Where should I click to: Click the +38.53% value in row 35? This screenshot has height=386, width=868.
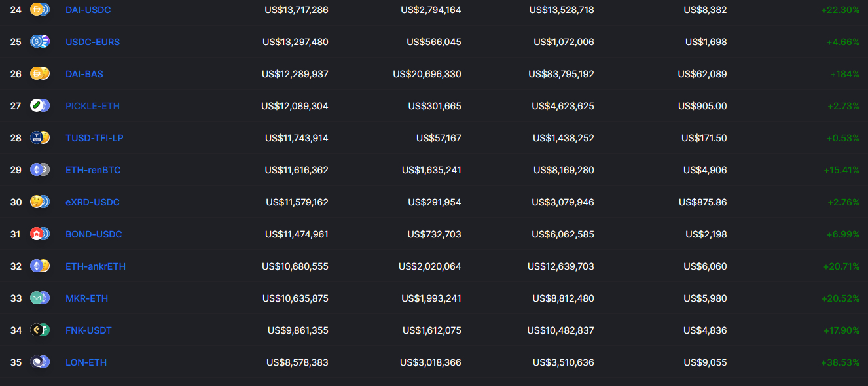pyautogui.click(x=840, y=362)
